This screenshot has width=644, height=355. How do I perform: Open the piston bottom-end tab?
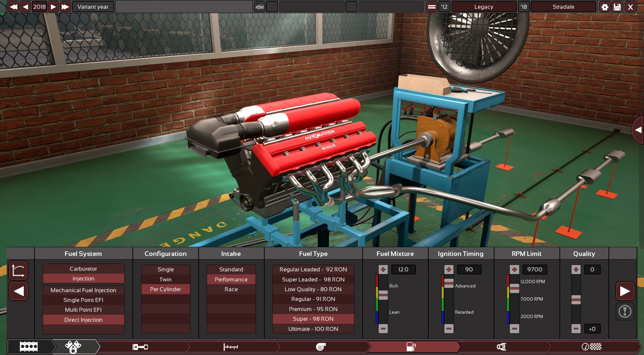[140, 347]
